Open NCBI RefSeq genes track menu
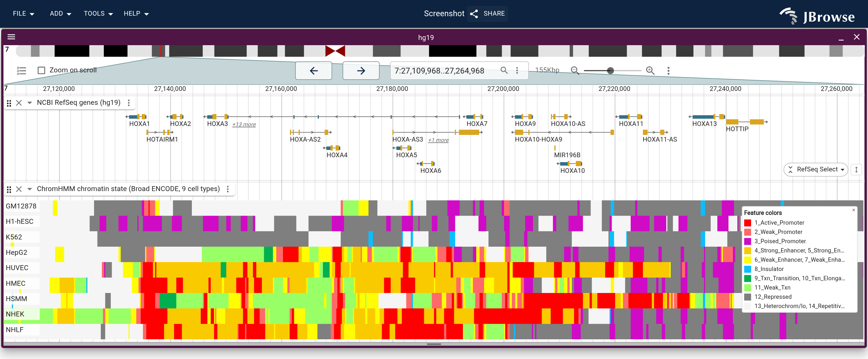The image size is (868, 359). 129,103
